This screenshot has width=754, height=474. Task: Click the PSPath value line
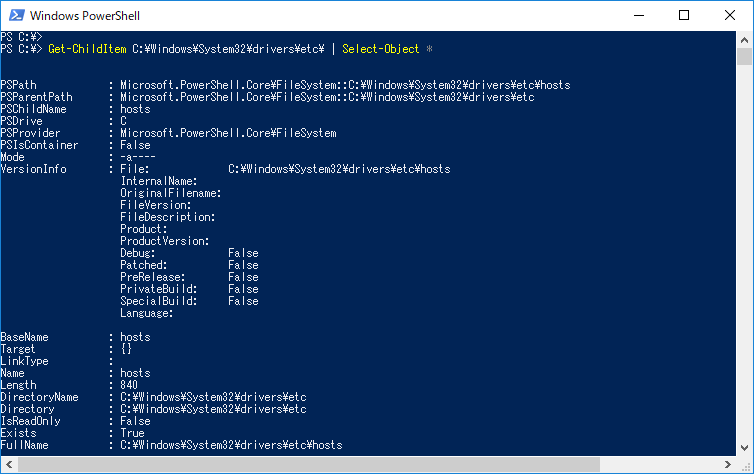344,85
